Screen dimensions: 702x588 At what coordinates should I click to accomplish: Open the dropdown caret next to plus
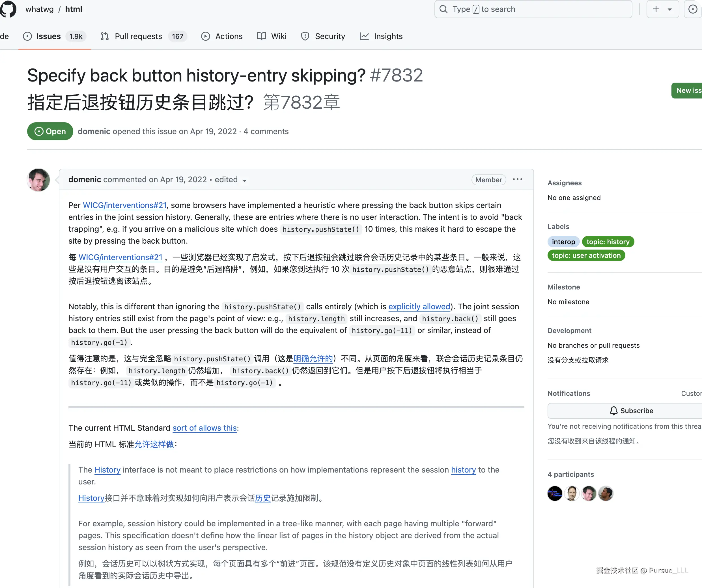point(669,9)
